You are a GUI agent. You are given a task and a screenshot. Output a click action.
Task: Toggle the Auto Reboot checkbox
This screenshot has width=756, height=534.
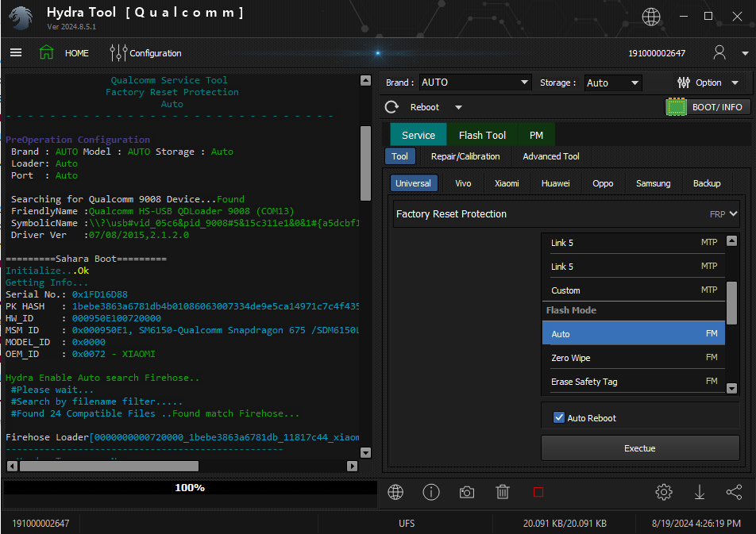[559, 417]
